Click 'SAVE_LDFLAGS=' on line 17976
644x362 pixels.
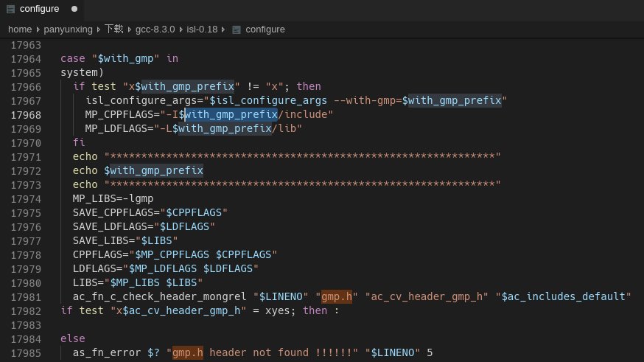(x=113, y=226)
